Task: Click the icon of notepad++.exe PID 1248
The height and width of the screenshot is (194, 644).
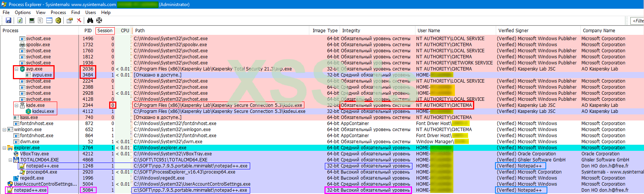Action: (22, 166)
